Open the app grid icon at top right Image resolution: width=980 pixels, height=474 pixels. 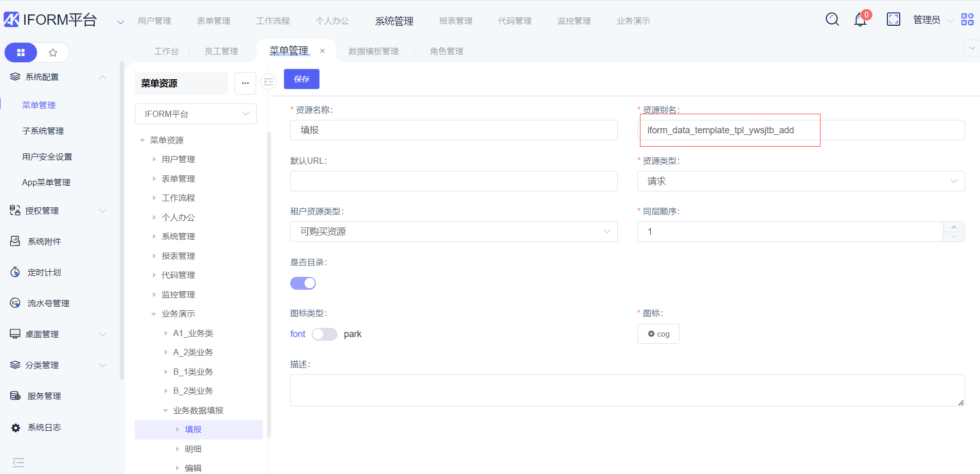[967, 20]
